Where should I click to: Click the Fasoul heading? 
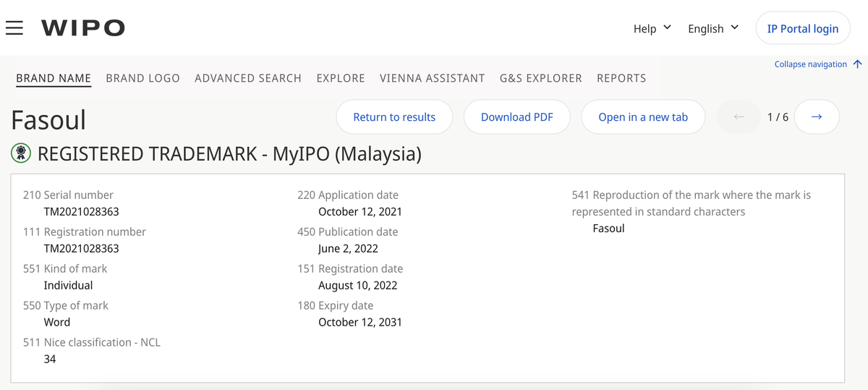tap(48, 119)
